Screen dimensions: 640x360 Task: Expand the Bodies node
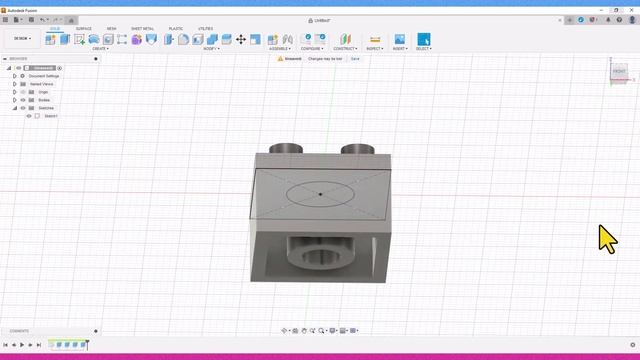tap(15, 100)
